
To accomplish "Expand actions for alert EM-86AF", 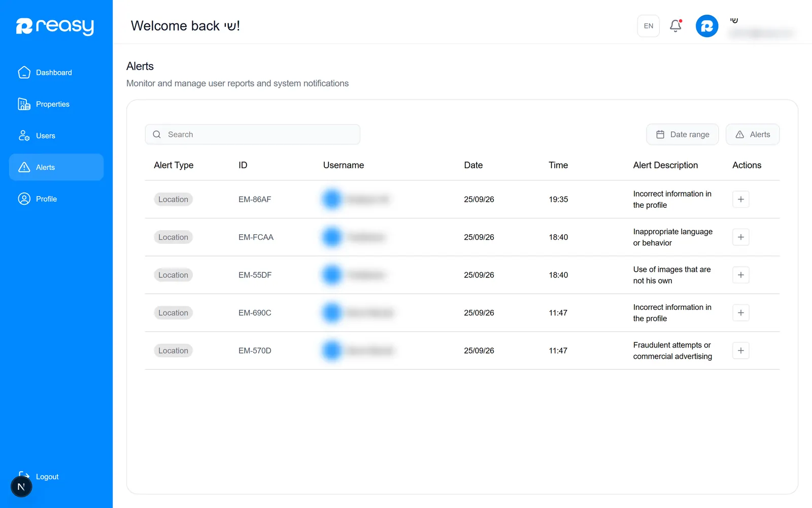I will click(741, 199).
